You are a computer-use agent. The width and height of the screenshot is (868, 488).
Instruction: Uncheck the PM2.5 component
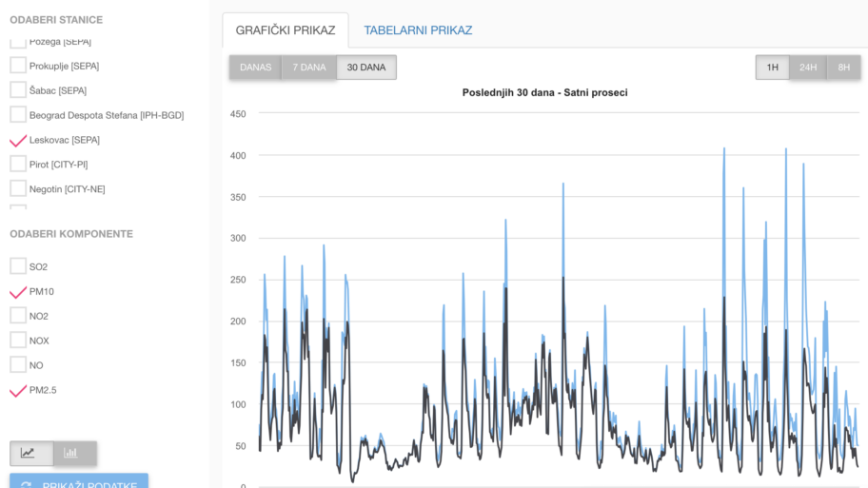(x=18, y=390)
